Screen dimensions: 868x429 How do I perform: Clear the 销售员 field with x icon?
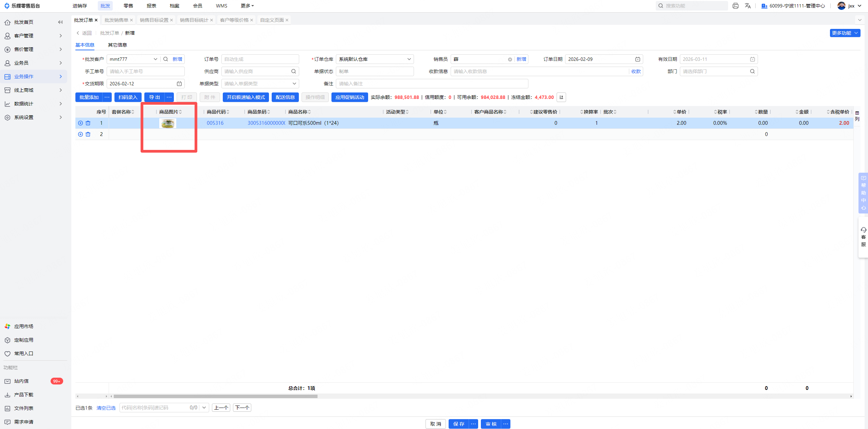pyautogui.click(x=510, y=59)
